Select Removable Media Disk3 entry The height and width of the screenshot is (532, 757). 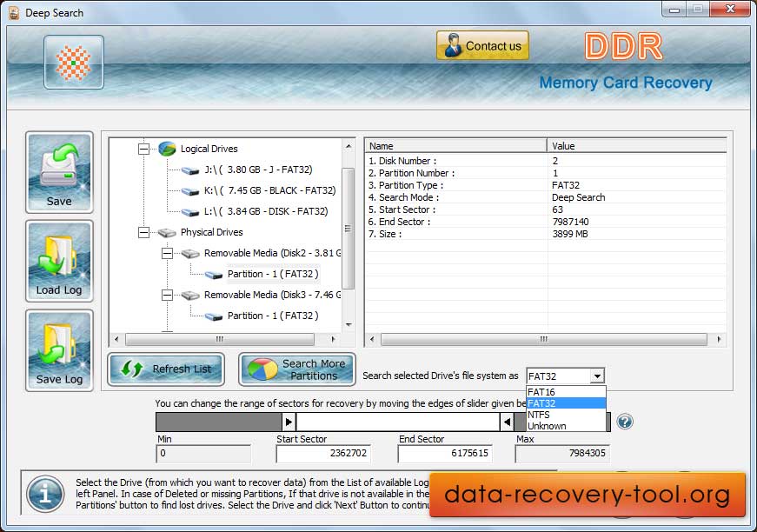pos(272,295)
